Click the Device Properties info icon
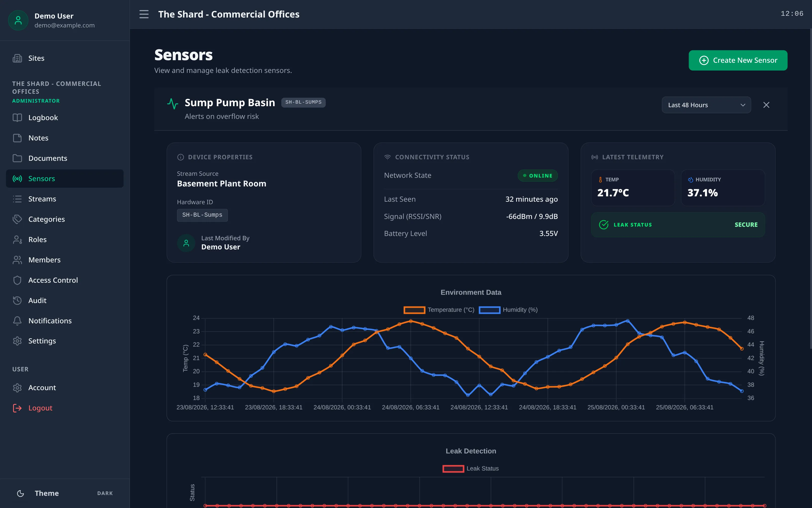The height and width of the screenshot is (508, 812). (180, 157)
